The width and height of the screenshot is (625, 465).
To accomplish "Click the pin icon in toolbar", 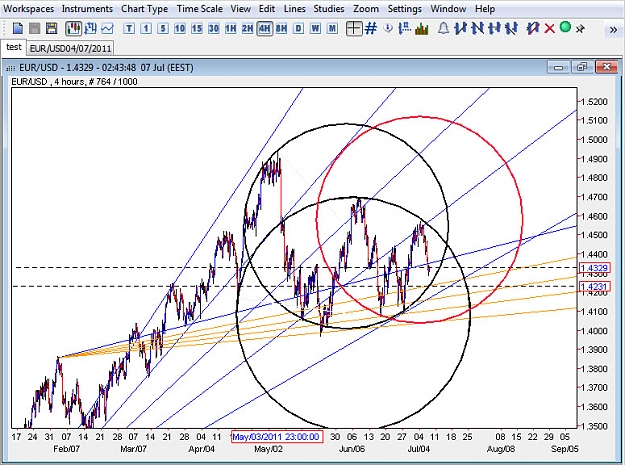I will pos(580,29).
